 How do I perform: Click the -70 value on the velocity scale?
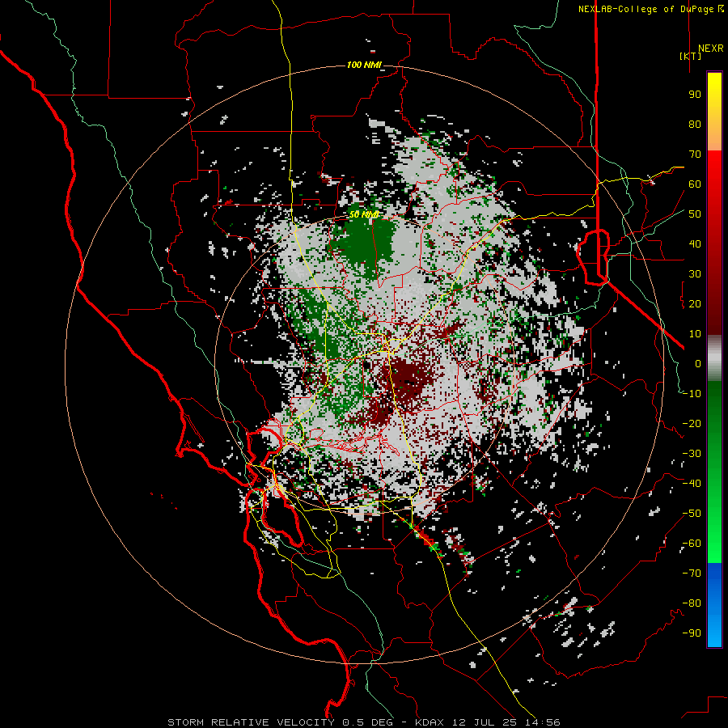coord(692,574)
